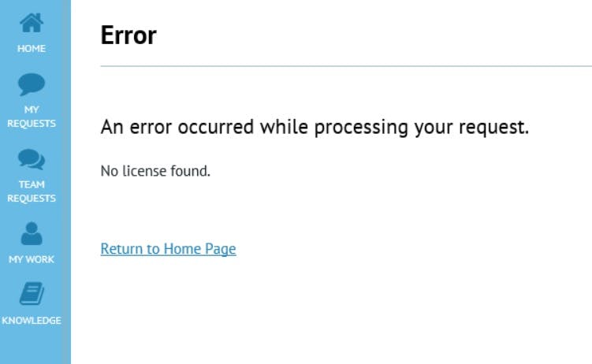The height and width of the screenshot is (364, 592).
Task: Click the 'An error occurred' message text
Action: pos(315,127)
